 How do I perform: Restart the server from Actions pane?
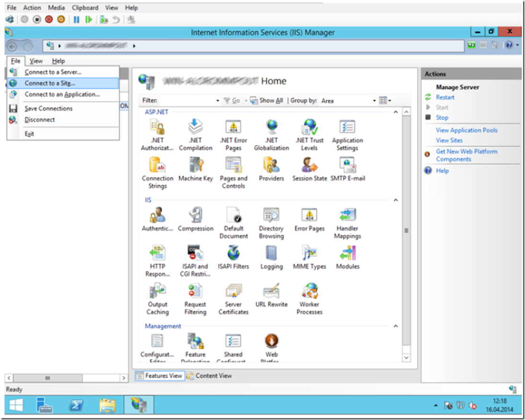point(445,97)
